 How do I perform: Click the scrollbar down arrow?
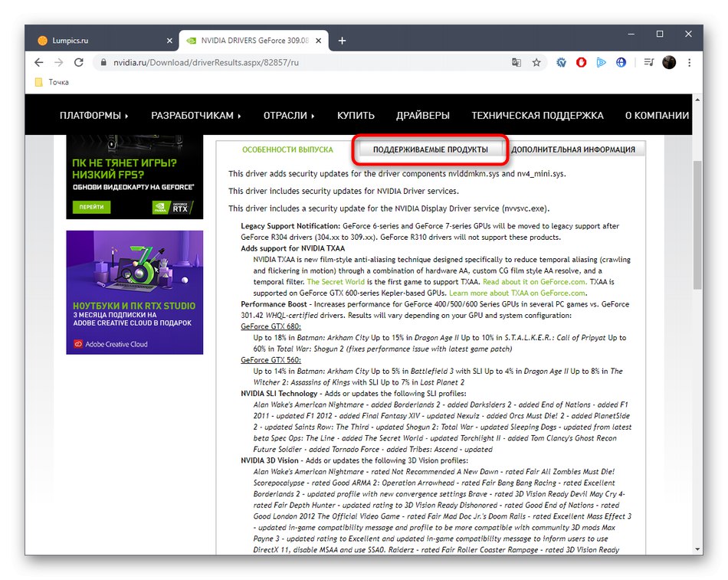(697, 549)
